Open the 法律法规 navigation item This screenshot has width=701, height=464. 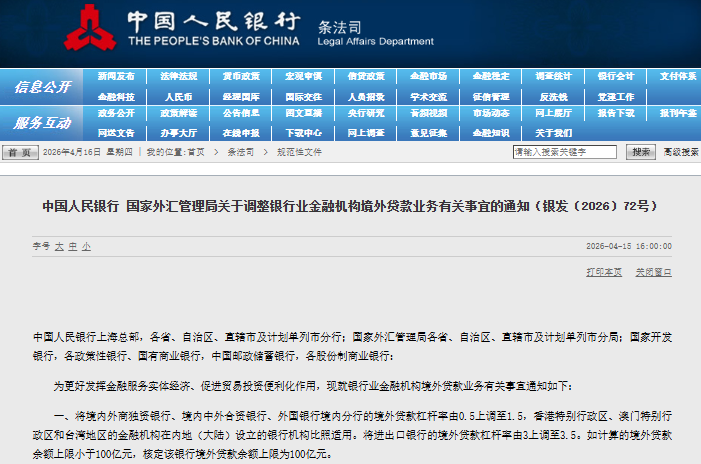178,76
